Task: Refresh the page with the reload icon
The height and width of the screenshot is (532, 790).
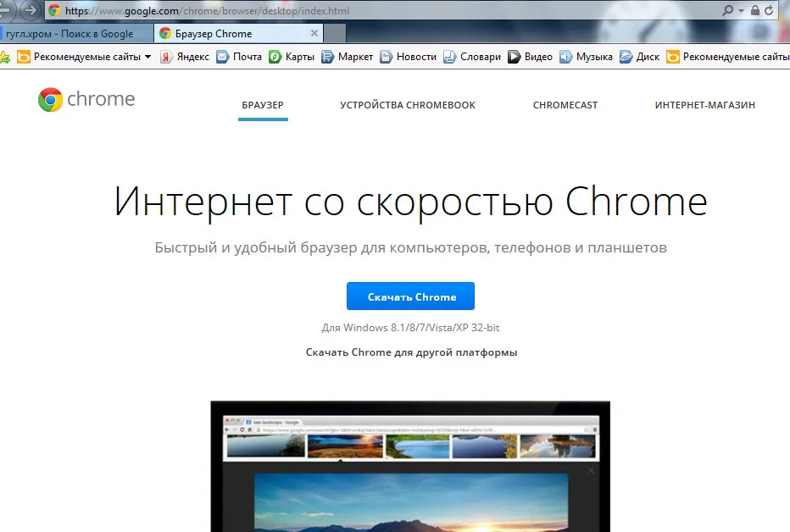Action: (x=769, y=10)
